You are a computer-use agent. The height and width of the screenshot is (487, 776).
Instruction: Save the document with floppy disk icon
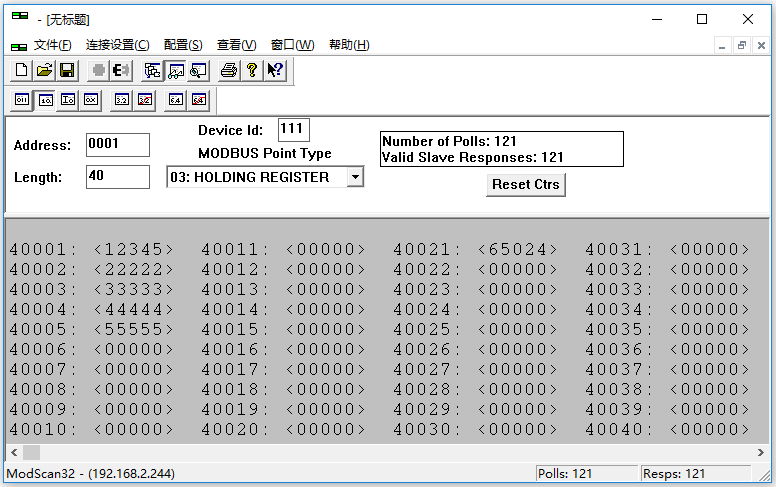pyautogui.click(x=66, y=70)
